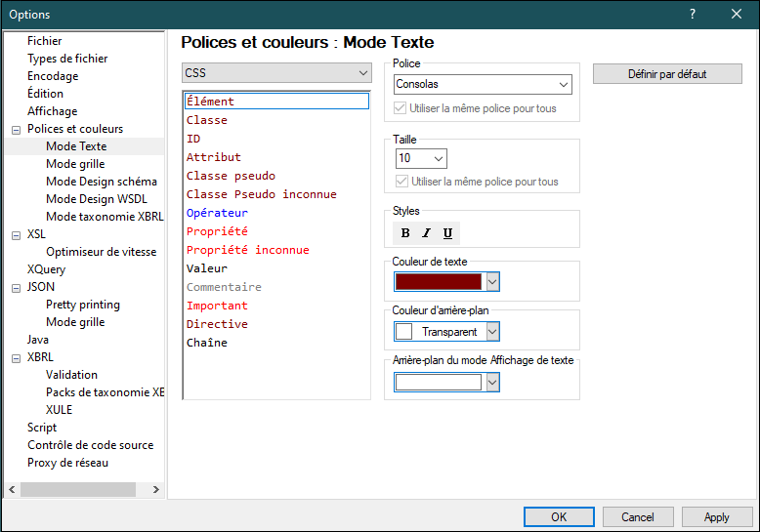Image resolution: width=760 pixels, height=532 pixels.
Task: Select Opérateur in the style list
Action: pos(217,213)
